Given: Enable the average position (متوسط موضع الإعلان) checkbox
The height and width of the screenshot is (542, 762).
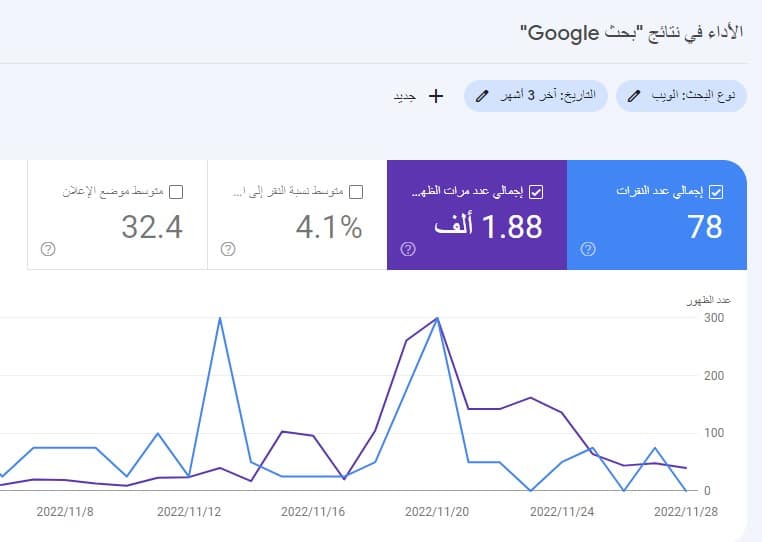Looking at the screenshot, I should tap(176, 192).
